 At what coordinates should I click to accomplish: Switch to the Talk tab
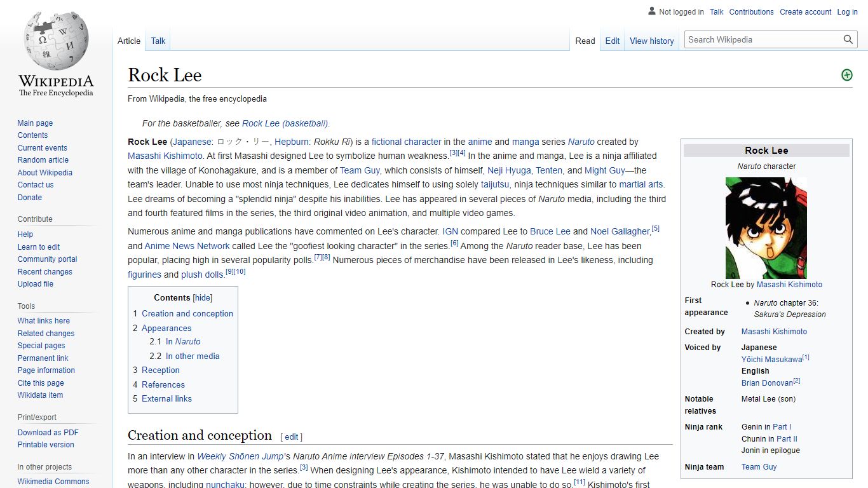158,41
